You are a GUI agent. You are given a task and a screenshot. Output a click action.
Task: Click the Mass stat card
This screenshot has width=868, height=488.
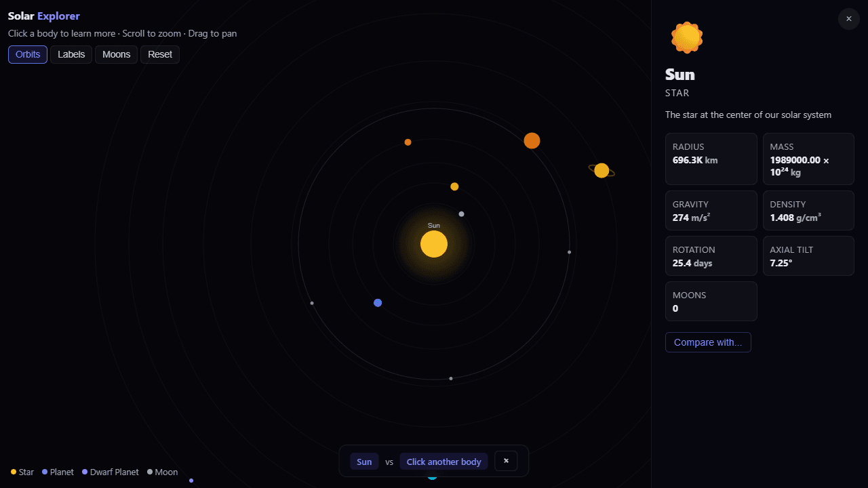(808, 159)
